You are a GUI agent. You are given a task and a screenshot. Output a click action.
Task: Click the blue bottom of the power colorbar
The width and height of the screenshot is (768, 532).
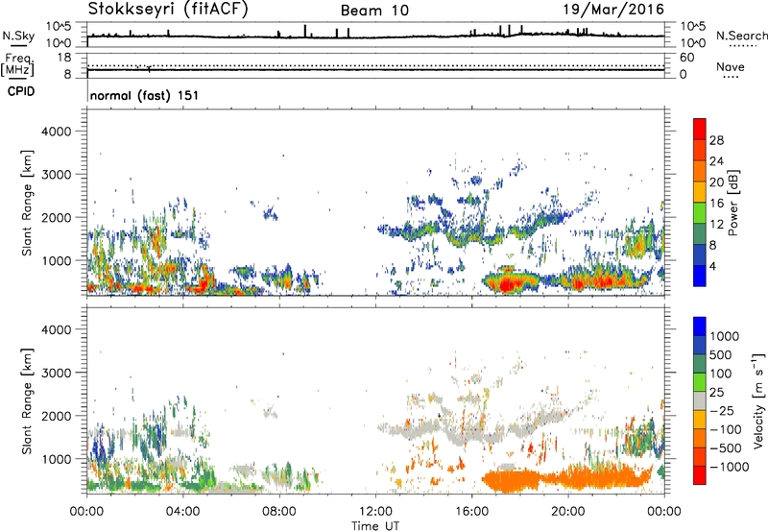pos(700,276)
